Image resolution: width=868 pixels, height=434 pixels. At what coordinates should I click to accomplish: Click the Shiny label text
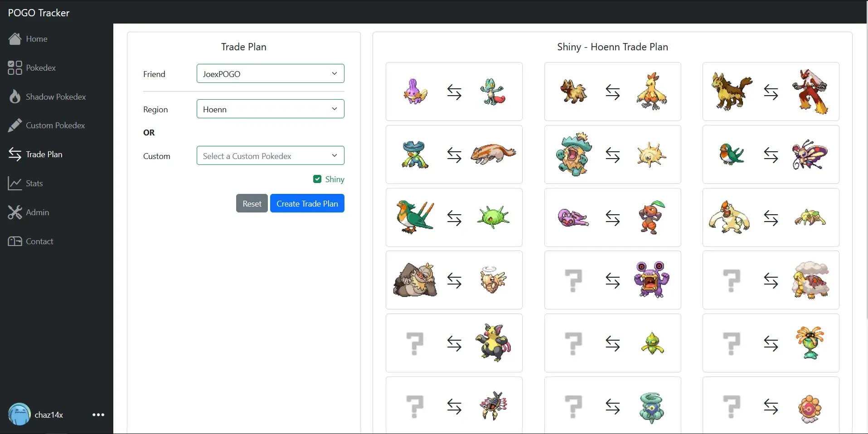335,179
